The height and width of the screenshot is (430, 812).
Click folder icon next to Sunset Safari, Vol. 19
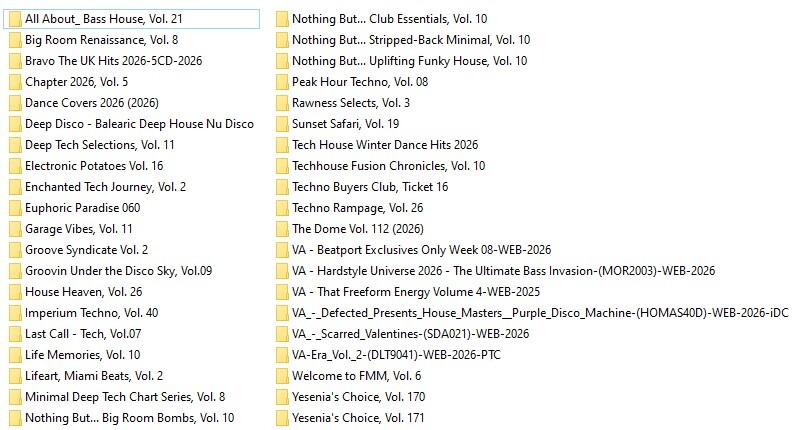pyautogui.click(x=282, y=124)
